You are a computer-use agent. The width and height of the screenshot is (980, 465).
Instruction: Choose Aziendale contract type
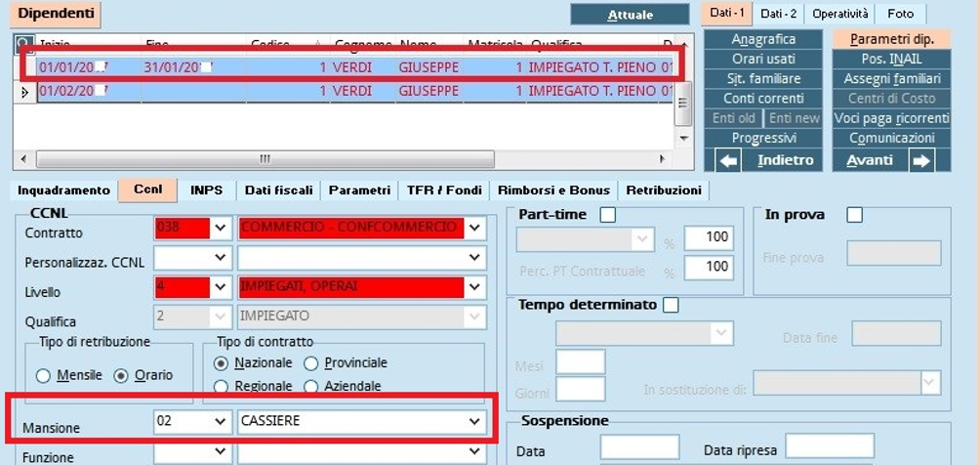pos(310,387)
